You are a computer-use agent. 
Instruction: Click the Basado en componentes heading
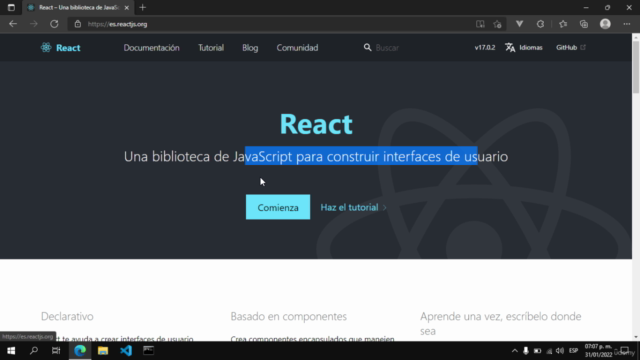(289, 316)
